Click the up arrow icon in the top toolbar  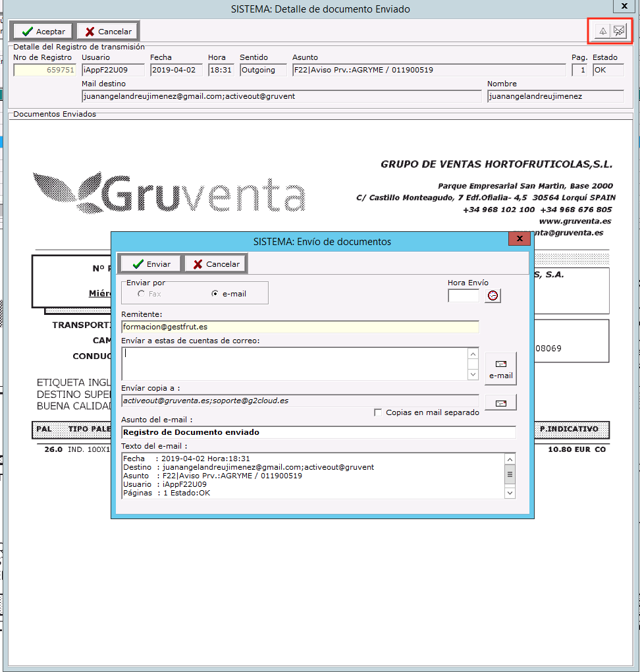(x=602, y=31)
